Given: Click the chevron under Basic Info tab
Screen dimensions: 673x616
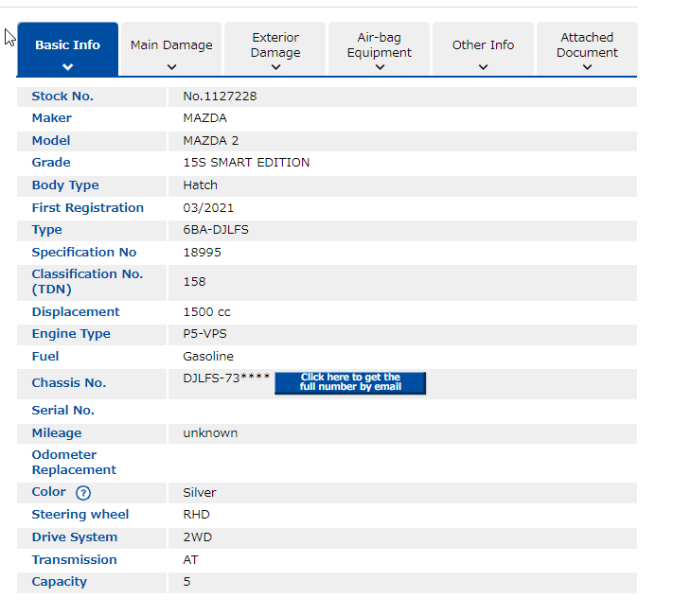Looking at the screenshot, I should [x=67, y=67].
